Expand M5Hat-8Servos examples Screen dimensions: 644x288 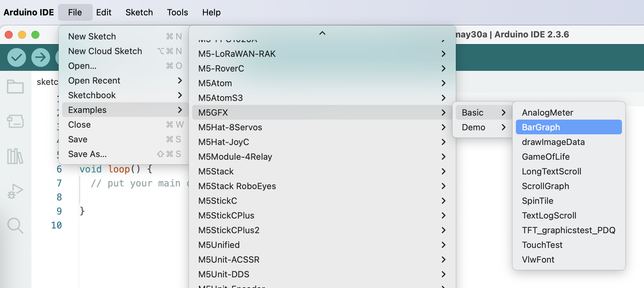[322, 127]
